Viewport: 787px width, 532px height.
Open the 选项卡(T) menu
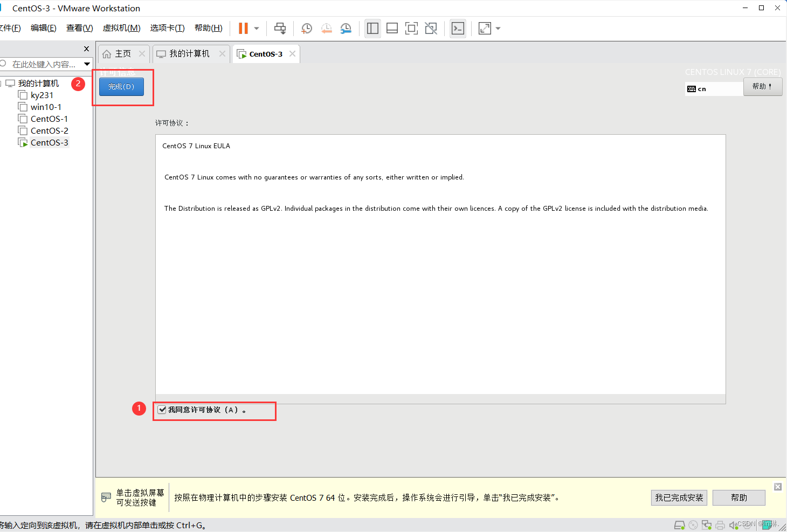[x=168, y=28]
